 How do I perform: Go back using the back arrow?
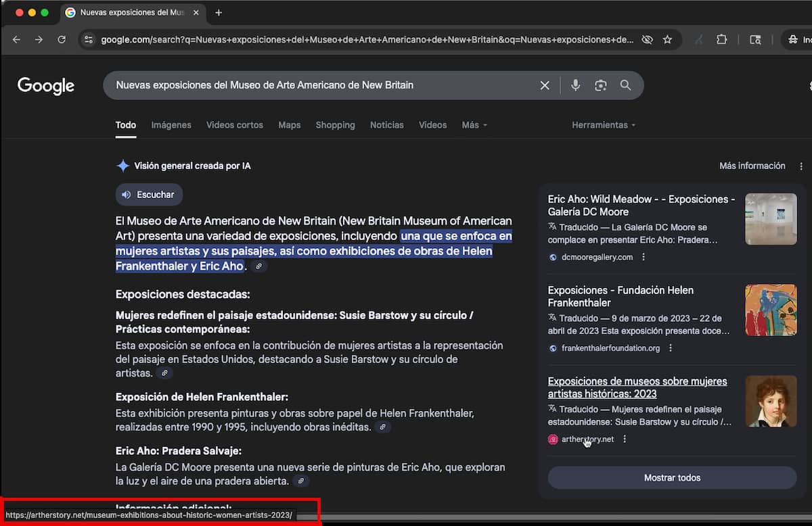16,39
